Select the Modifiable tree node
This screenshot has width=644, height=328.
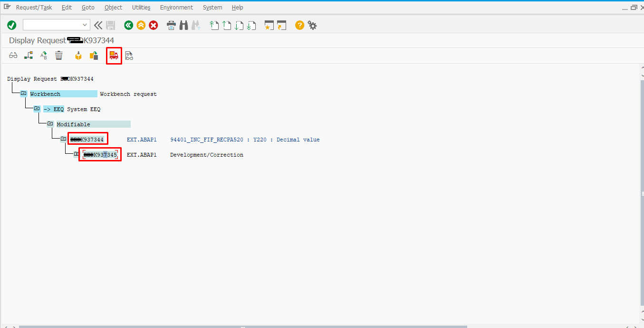[93, 124]
